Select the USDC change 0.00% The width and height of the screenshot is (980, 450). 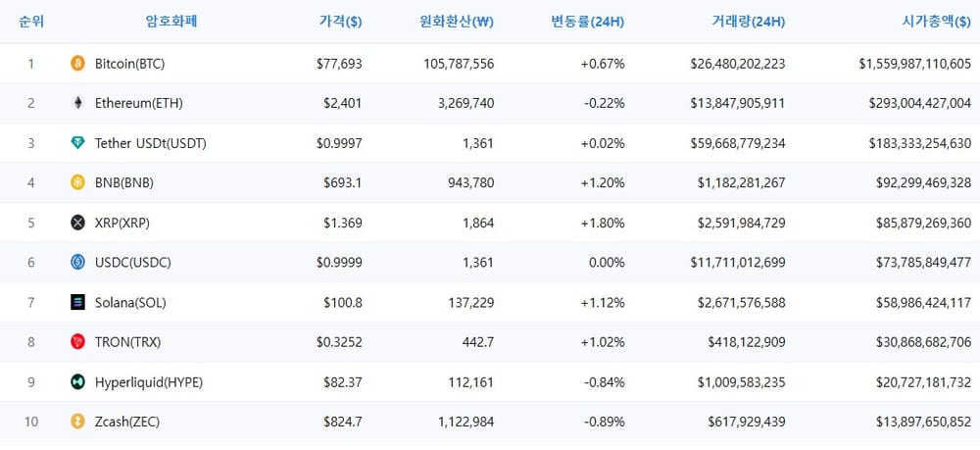(x=607, y=263)
